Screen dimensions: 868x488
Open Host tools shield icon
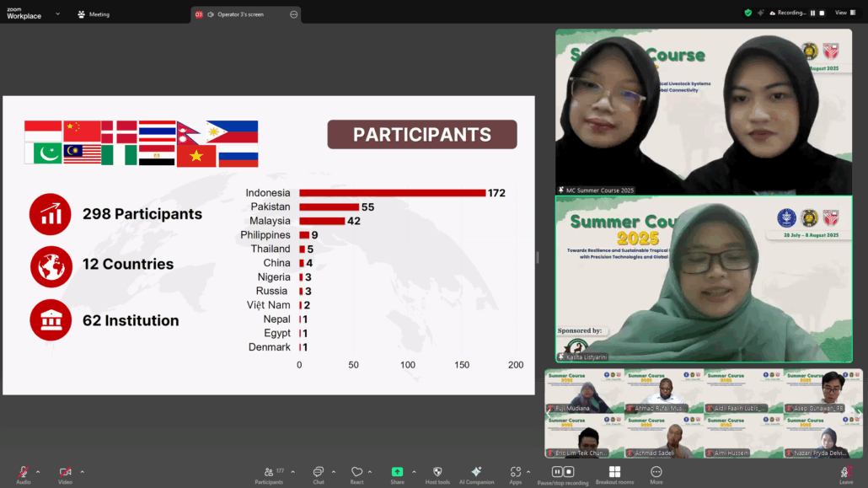click(x=437, y=473)
